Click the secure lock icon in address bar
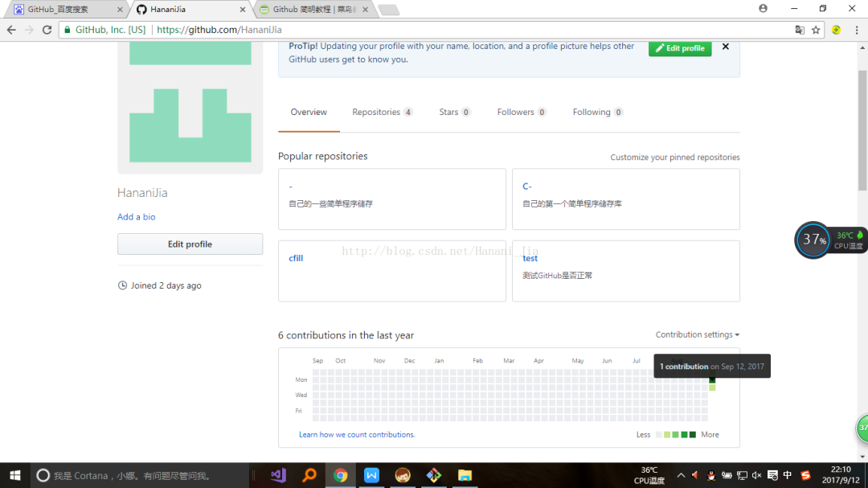This screenshot has height=488, width=868. click(68, 30)
